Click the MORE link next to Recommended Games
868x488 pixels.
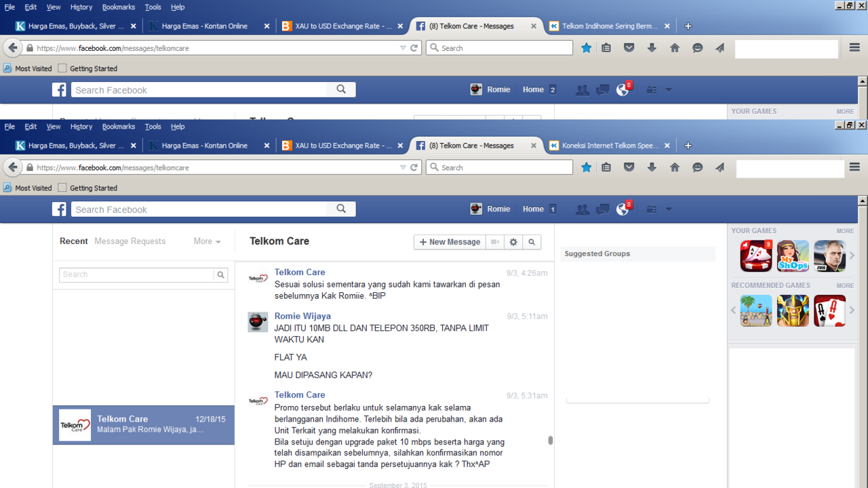pyautogui.click(x=845, y=286)
